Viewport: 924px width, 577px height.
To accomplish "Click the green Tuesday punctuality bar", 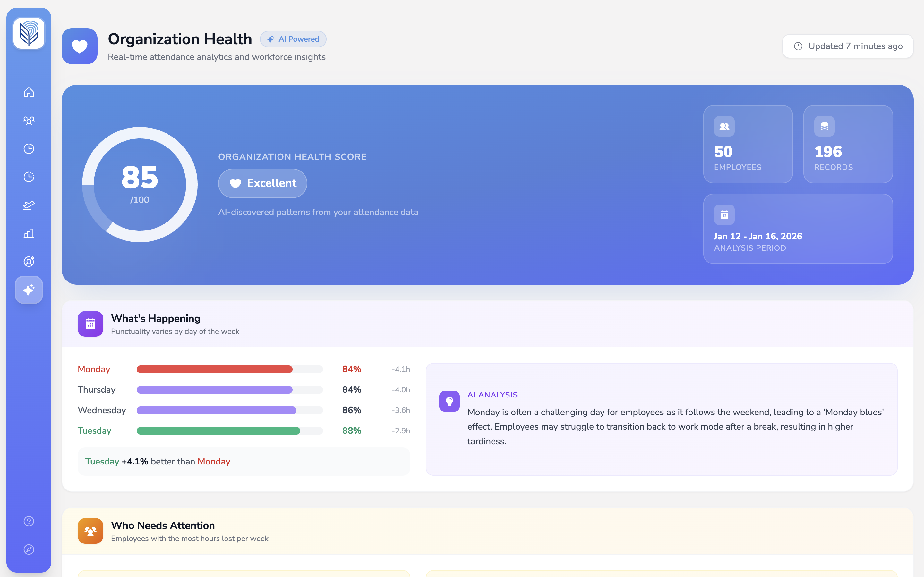I will coord(218,431).
